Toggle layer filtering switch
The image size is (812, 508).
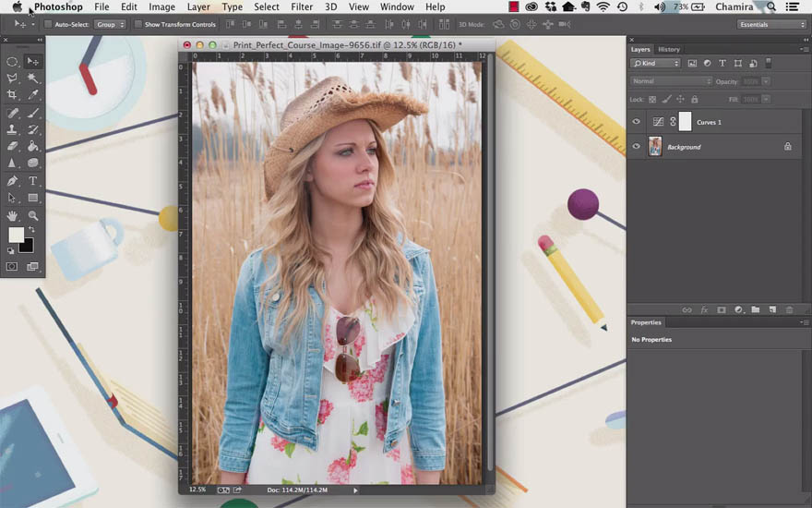[769, 63]
